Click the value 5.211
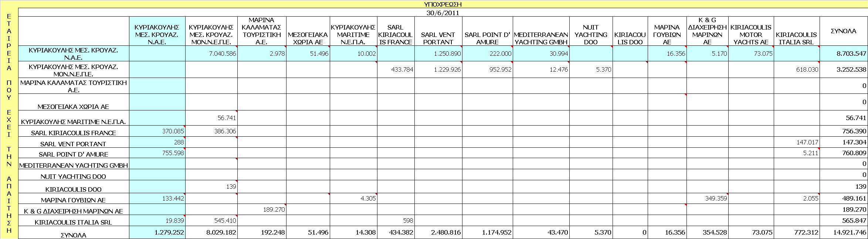Screen dimensions: 868x239 coord(797,153)
